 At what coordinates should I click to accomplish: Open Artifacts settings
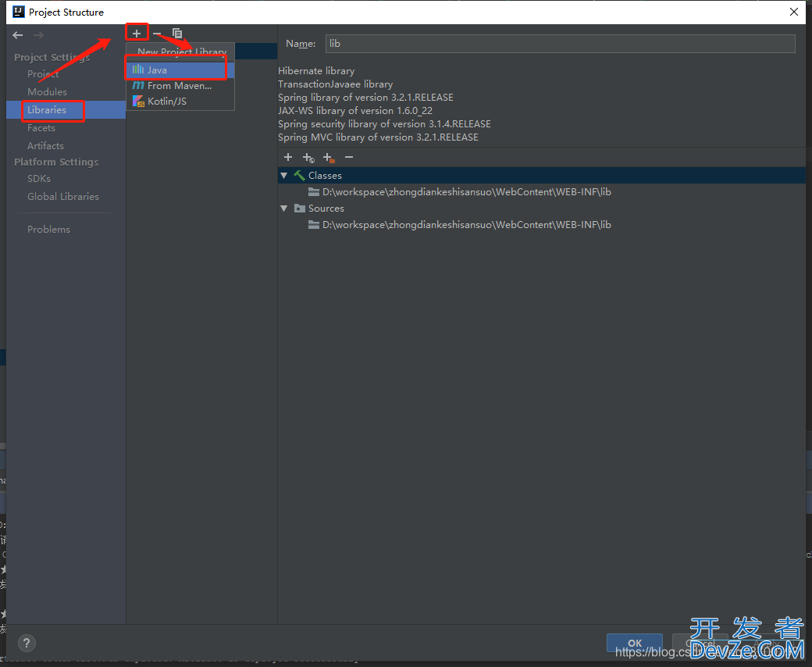(x=45, y=145)
